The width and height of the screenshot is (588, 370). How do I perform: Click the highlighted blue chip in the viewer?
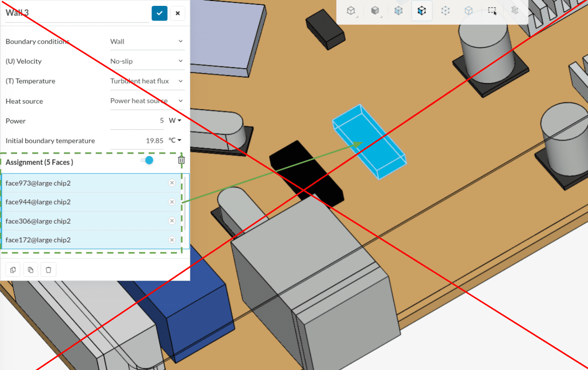(x=369, y=142)
